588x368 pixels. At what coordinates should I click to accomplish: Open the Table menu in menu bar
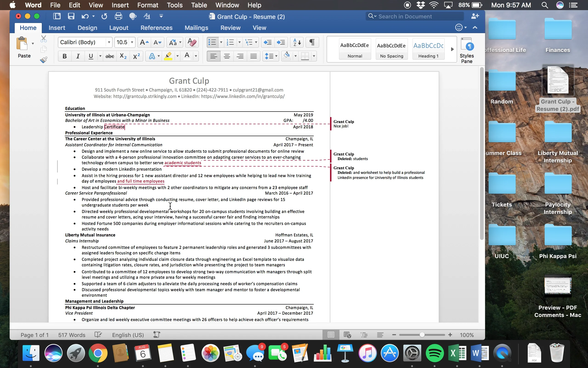[x=199, y=5]
